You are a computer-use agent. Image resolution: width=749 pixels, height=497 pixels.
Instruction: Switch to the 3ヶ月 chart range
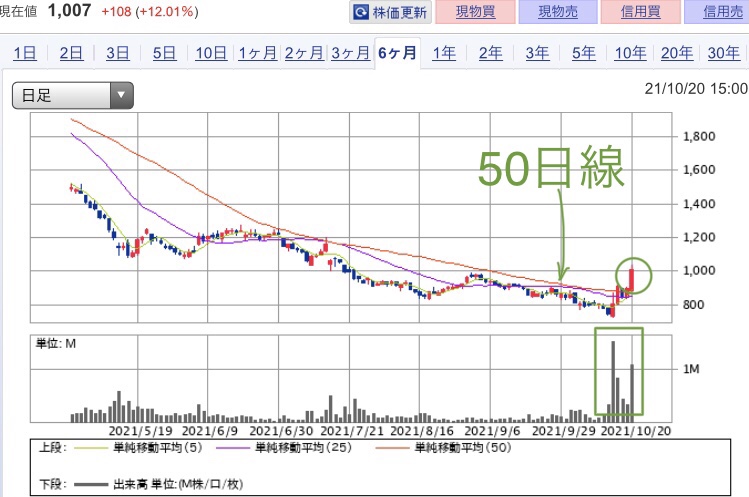[351, 53]
